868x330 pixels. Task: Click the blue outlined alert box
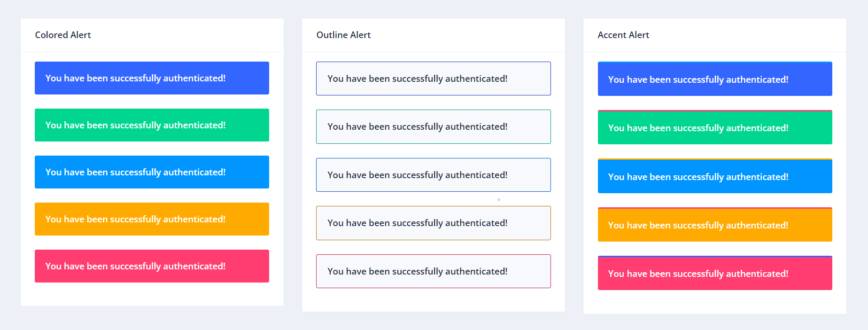[433, 79]
